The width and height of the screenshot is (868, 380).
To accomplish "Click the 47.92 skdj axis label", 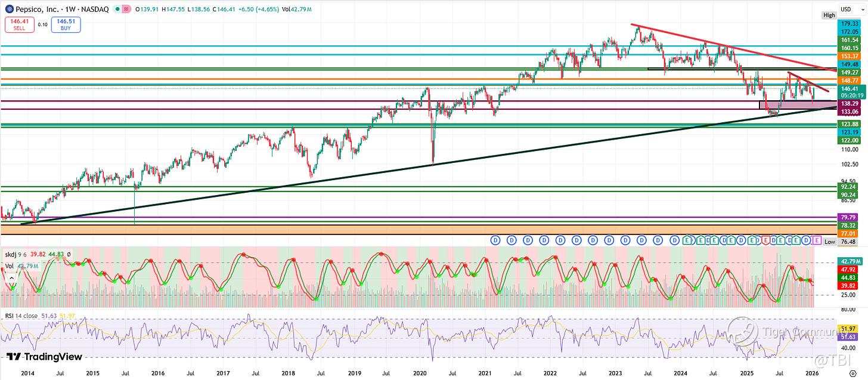I will coord(849,269).
